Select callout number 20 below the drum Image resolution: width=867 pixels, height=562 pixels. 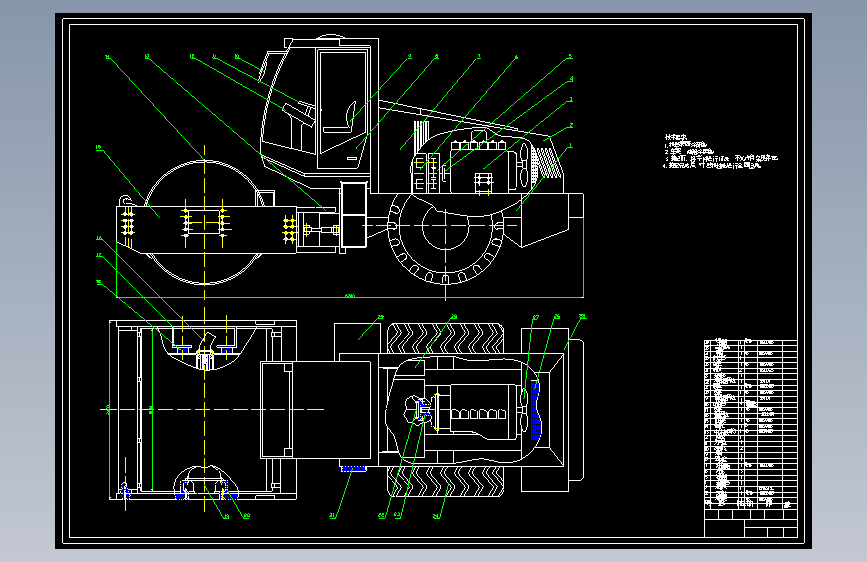click(246, 516)
